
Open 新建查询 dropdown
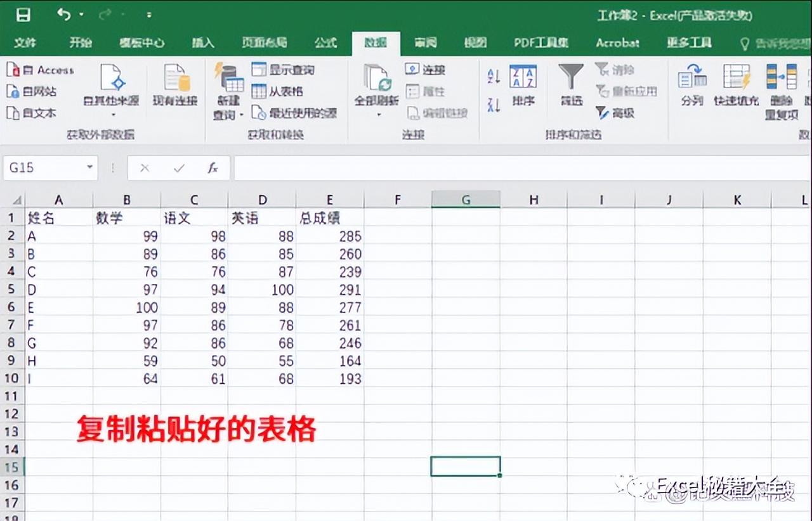(x=228, y=91)
